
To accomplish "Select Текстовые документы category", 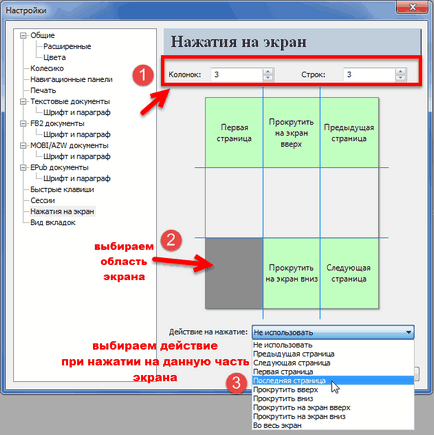I will click(70, 101).
